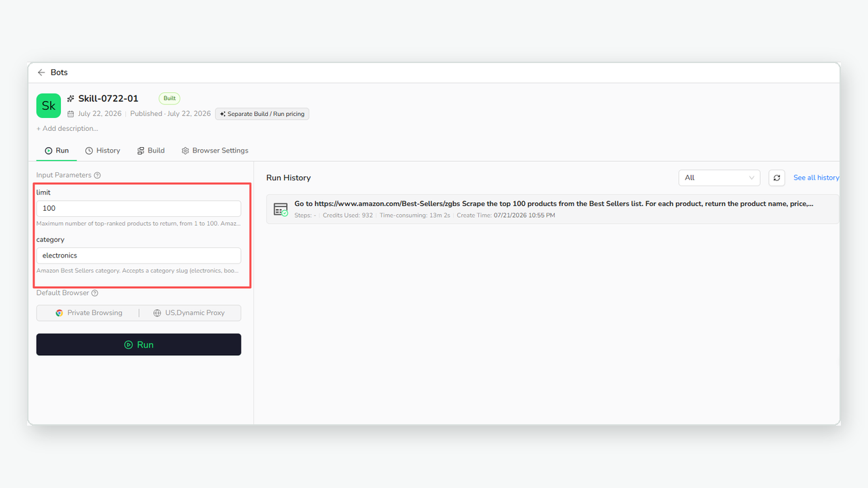Open See all history link

click(x=816, y=178)
